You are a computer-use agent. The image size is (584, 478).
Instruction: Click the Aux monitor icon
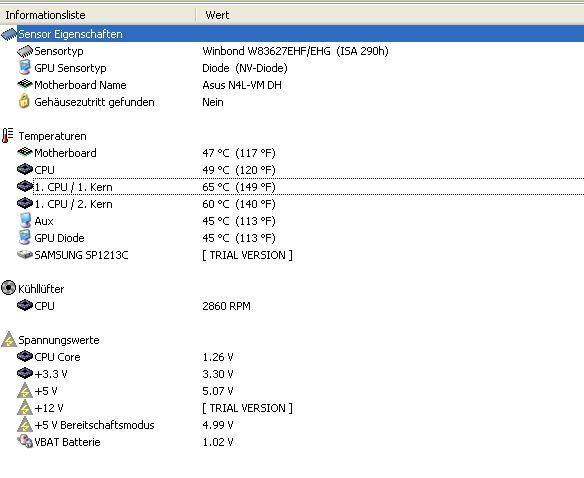25,220
